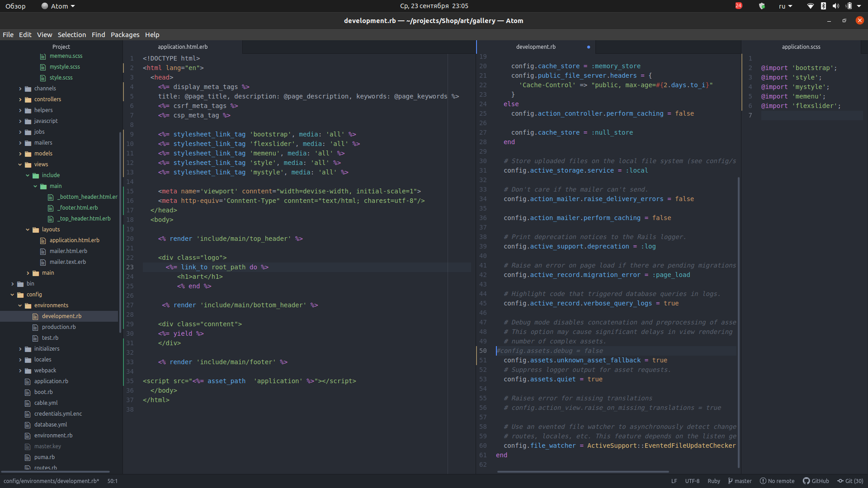868x488 pixels.
Task: Open the Wi-Fi network indicator
Action: click(810, 6)
